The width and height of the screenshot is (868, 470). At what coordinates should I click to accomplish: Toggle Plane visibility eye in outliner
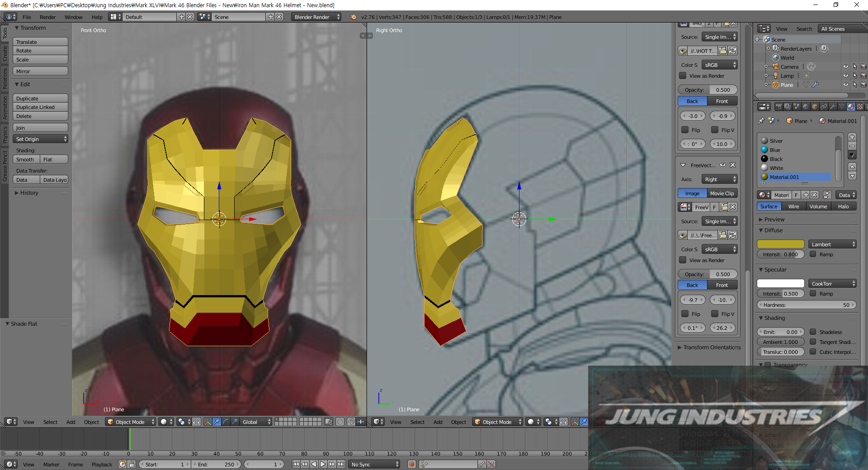846,85
